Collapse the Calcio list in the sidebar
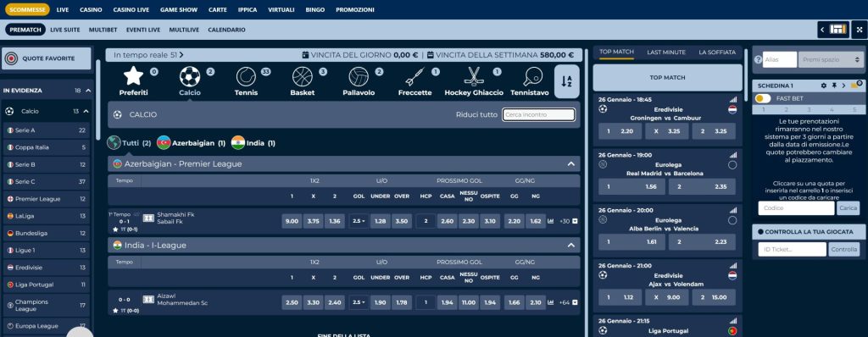The width and height of the screenshot is (868, 337). pyautogui.click(x=86, y=111)
